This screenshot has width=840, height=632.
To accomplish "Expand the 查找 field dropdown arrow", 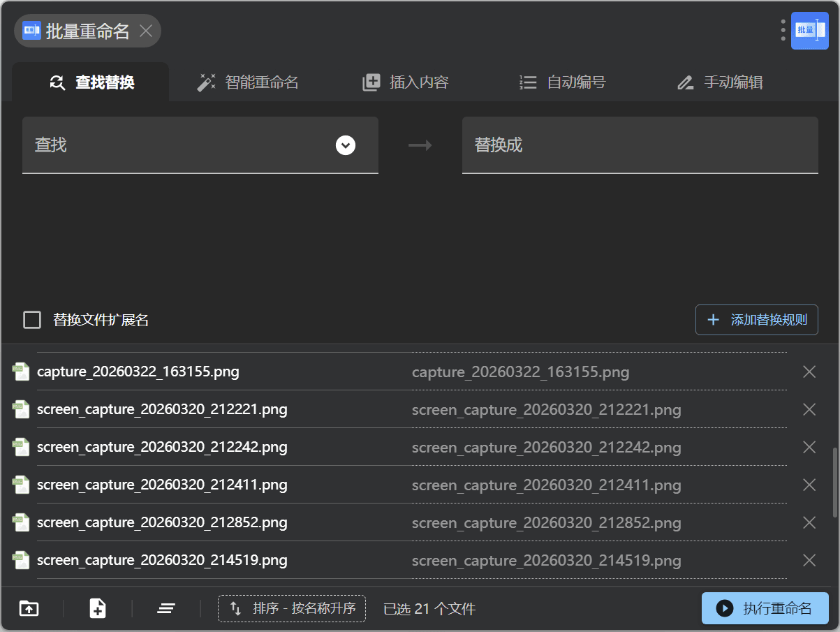I will pos(346,145).
